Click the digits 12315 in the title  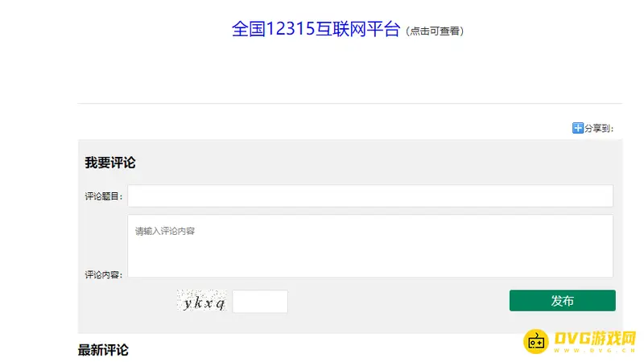291,29
